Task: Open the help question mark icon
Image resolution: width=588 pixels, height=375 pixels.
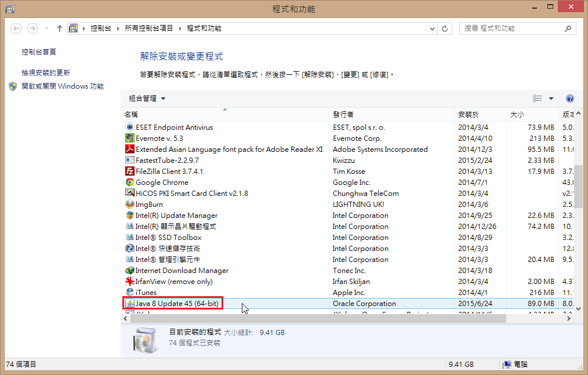Action: (569, 99)
